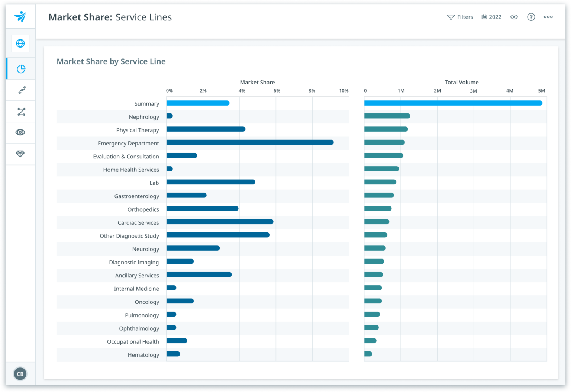The image size is (571, 392).
Task: Click the Nephrology service line label
Action: point(144,117)
